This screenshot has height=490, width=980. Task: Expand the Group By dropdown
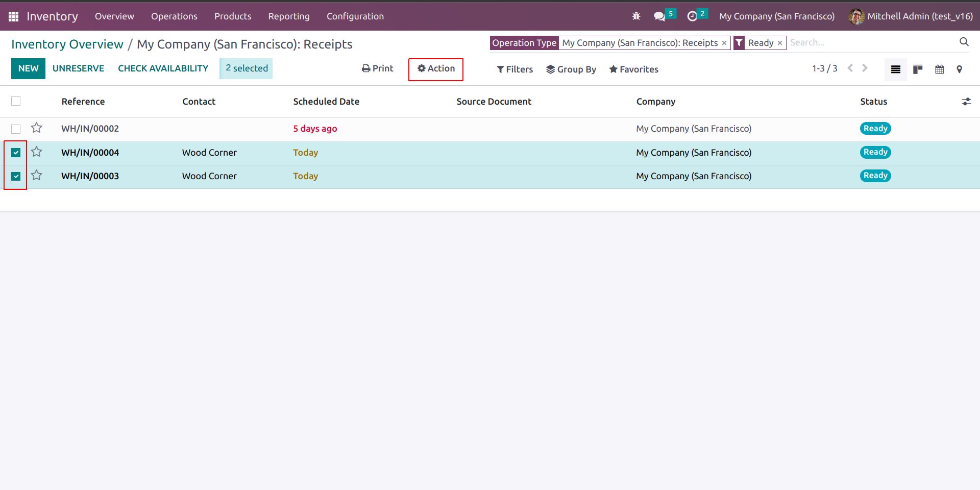coord(571,69)
